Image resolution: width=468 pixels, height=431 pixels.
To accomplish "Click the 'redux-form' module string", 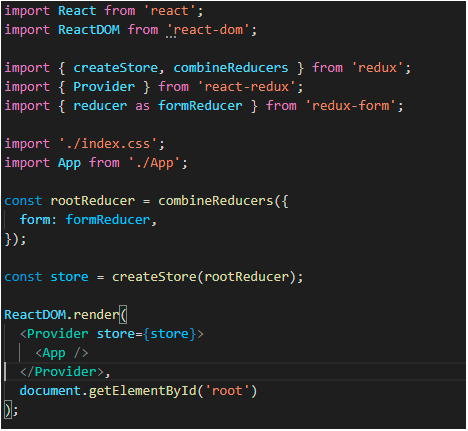I will [x=351, y=106].
